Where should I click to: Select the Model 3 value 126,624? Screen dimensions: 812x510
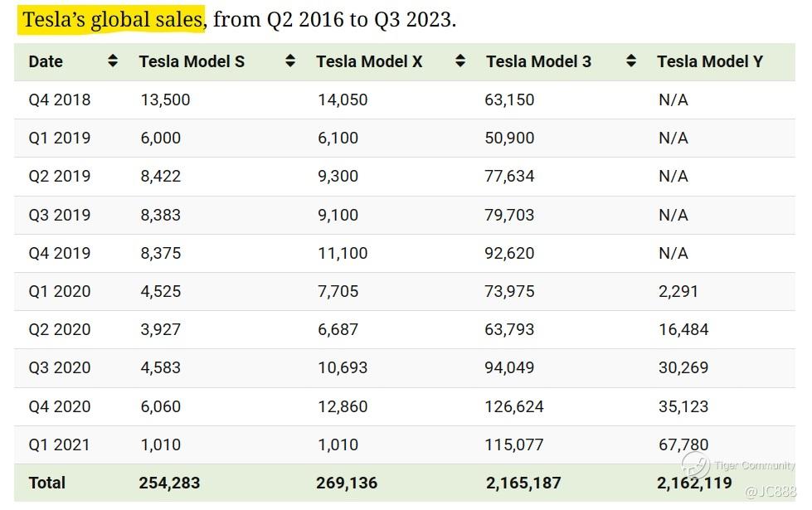tap(514, 406)
